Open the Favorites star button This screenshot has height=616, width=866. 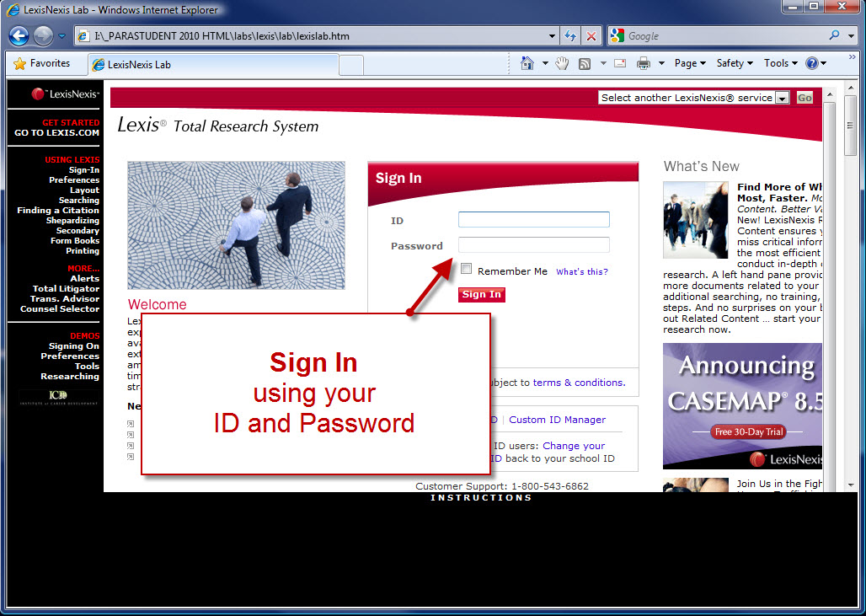[42, 63]
